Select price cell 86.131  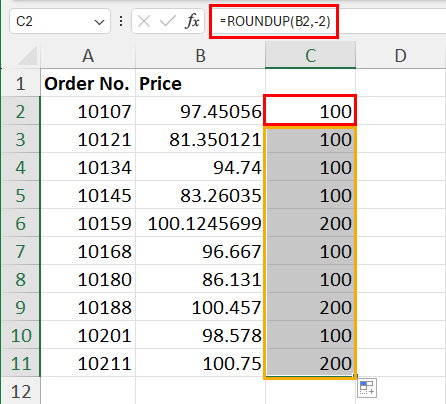200,279
